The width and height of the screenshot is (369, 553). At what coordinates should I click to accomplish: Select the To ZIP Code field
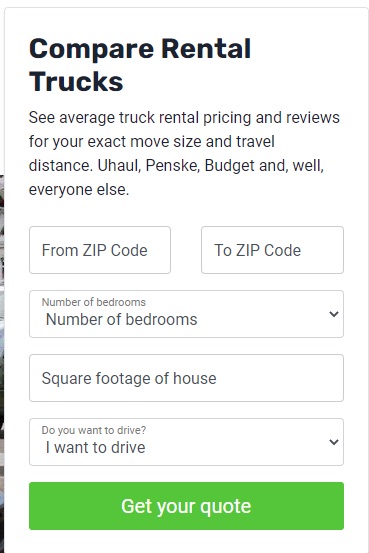tap(272, 250)
